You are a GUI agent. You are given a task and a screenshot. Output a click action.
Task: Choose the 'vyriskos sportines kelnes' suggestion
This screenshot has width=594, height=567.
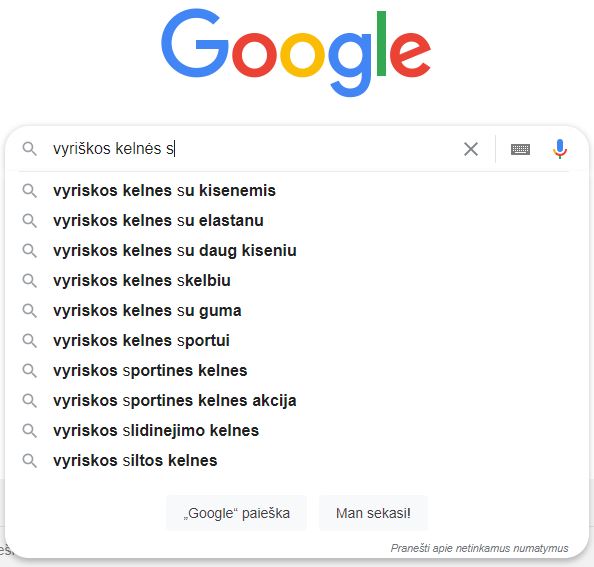point(294,370)
